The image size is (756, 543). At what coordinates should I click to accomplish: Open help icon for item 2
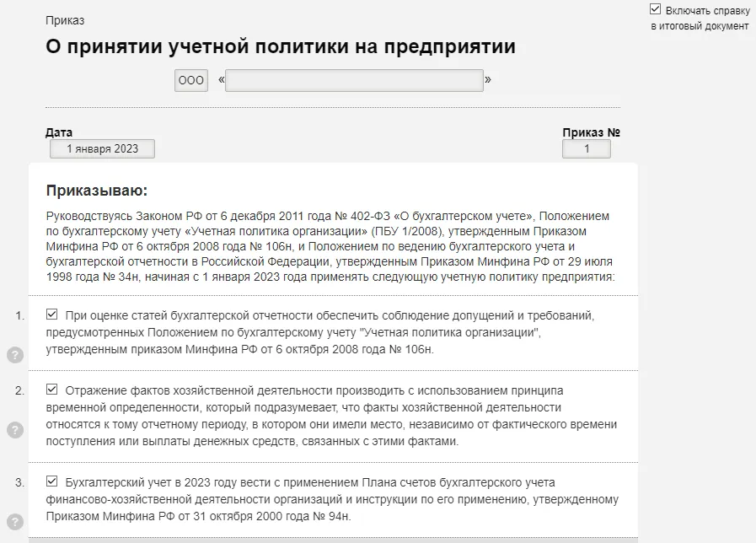click(x=15, y=430)
